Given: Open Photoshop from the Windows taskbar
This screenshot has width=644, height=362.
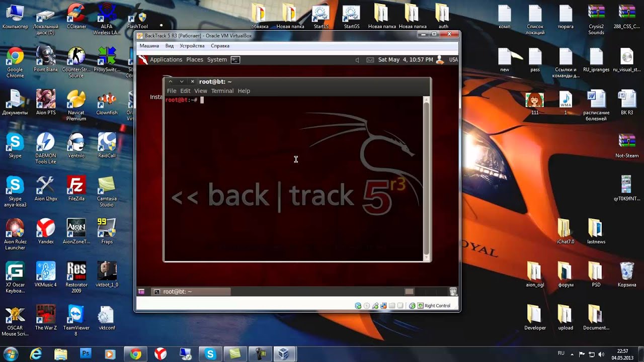Looking at the screenshot, I should pyautogui.click(x=86, y=354).
